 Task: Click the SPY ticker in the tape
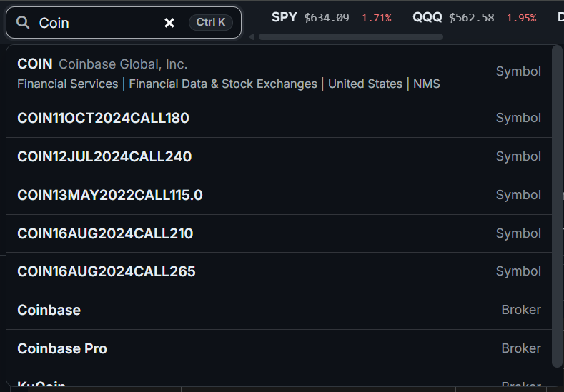285,17
